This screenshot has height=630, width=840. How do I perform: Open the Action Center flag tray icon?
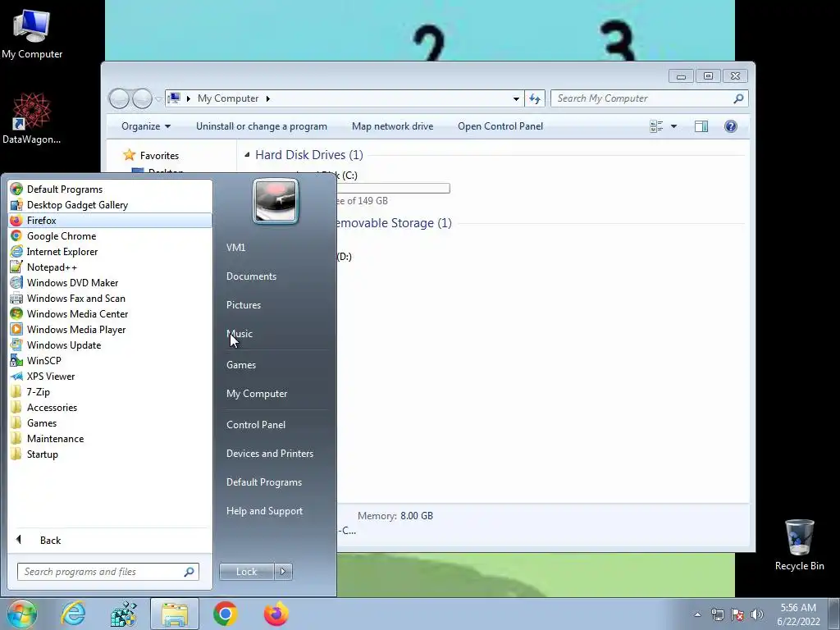(x=737, y=614)
